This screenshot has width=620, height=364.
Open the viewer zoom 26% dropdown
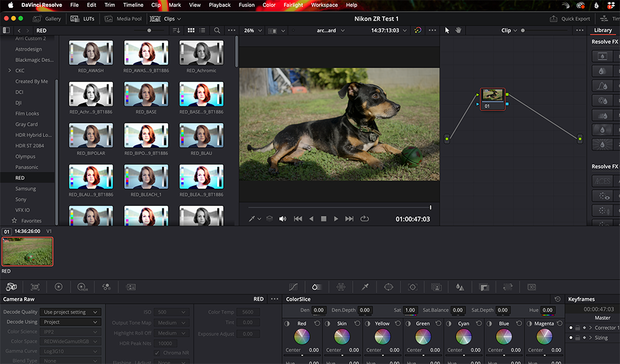[252, 30]
